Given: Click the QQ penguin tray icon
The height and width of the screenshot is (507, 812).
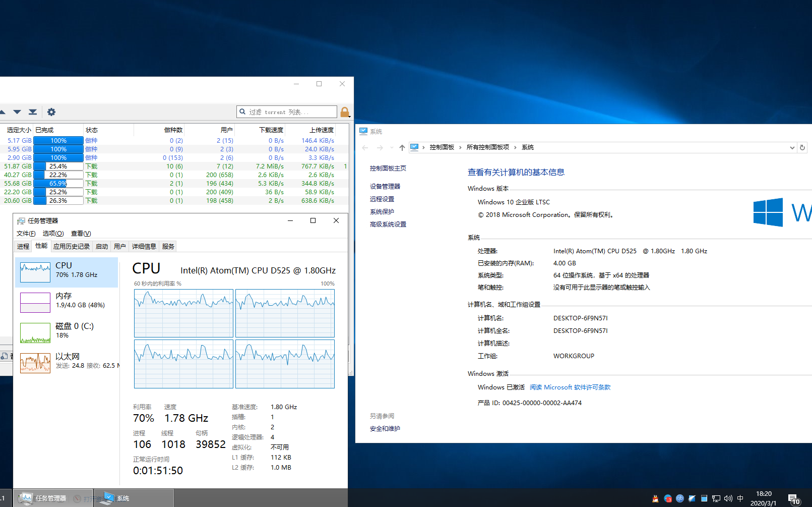Looking at the screenshot, I should tap(655, 498).
